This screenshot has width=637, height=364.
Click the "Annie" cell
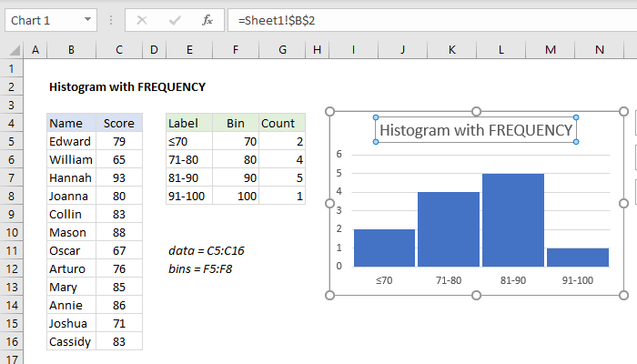click(x=72, y=305)
